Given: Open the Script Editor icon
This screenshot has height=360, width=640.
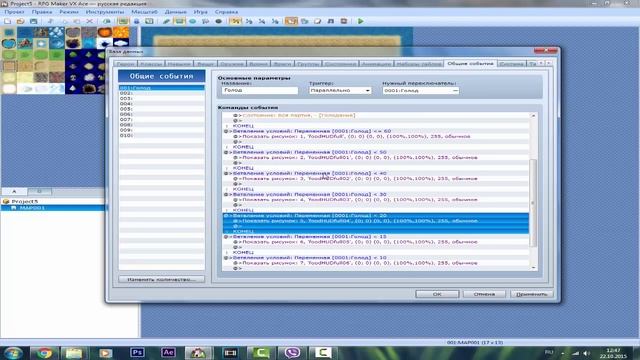Looking at the screenshot, I should 318,21.
